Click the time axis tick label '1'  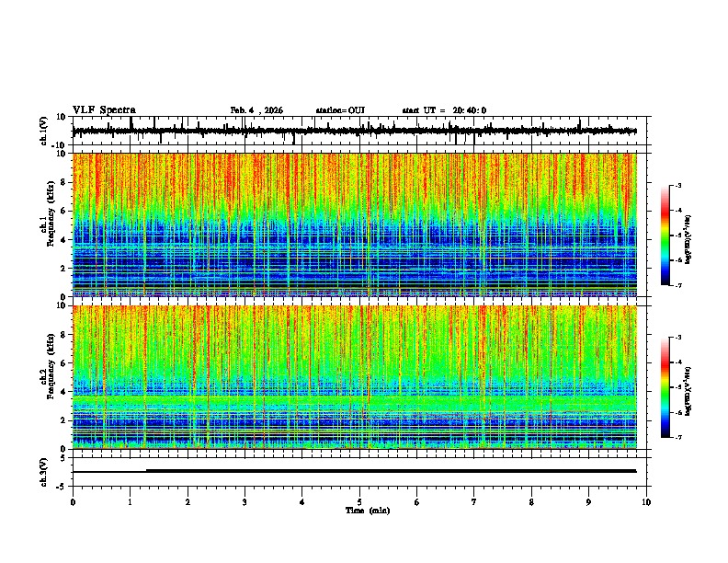pos(130,502)
